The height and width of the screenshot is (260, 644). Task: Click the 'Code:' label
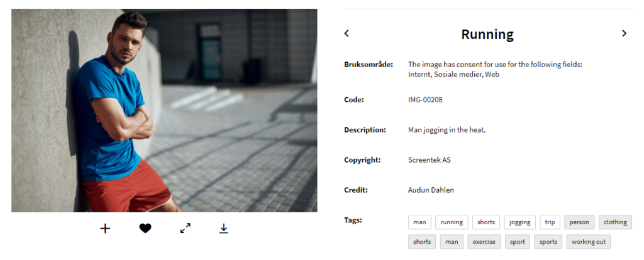(x=354, y=100)
